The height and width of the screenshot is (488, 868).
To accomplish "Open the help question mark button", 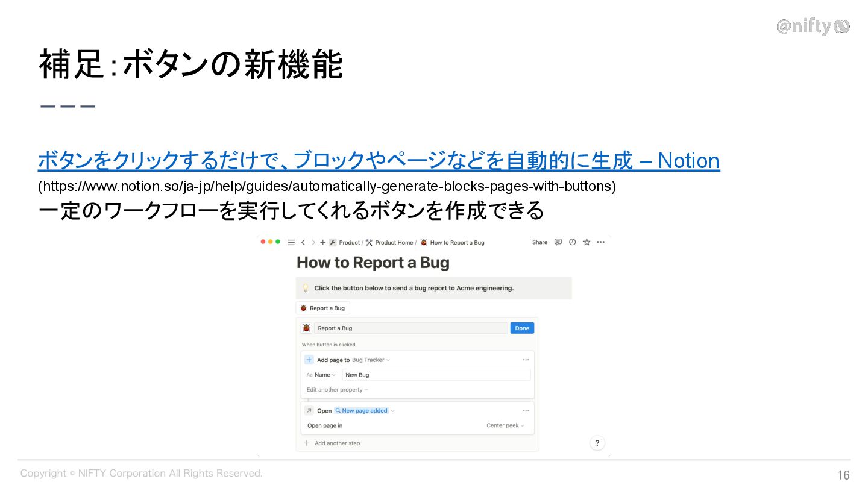I will click(x=597, y=443).
